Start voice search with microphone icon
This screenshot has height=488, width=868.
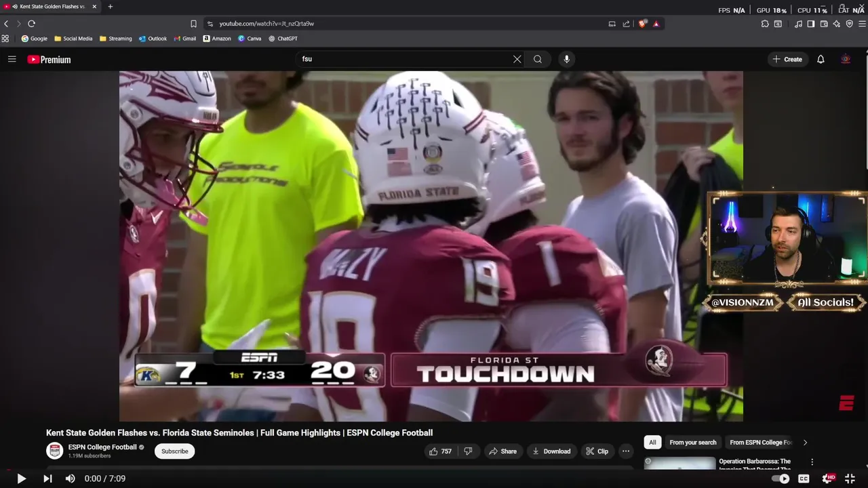coord(567,59)
